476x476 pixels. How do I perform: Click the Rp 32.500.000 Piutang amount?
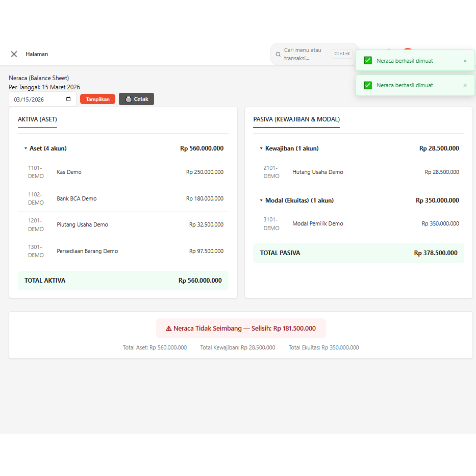[x=207, y=224]
